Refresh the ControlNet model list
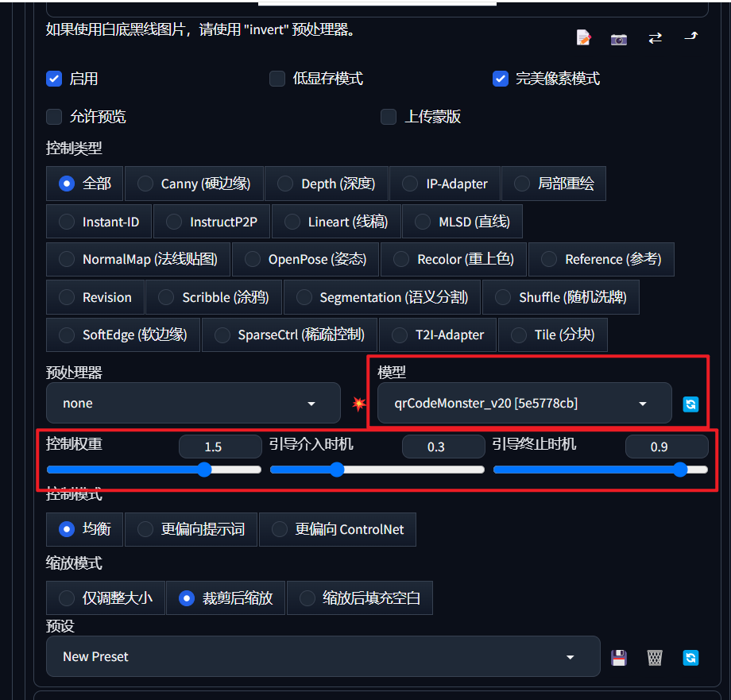 [690, 404]
